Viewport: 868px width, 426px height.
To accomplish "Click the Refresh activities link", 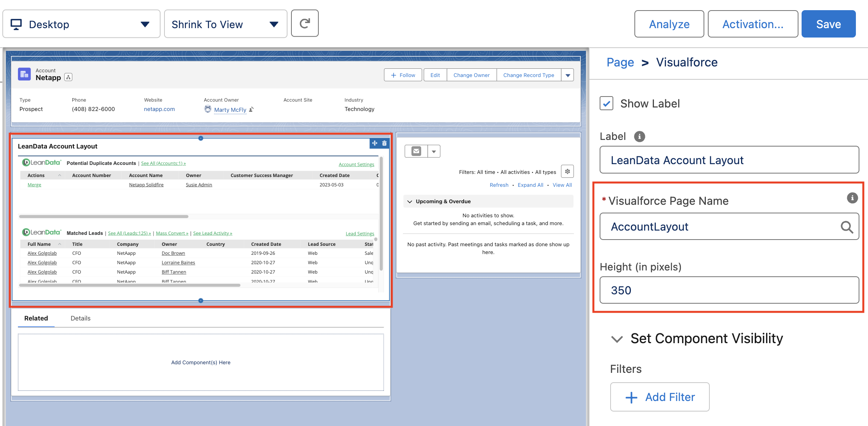I will coord(499,185).
